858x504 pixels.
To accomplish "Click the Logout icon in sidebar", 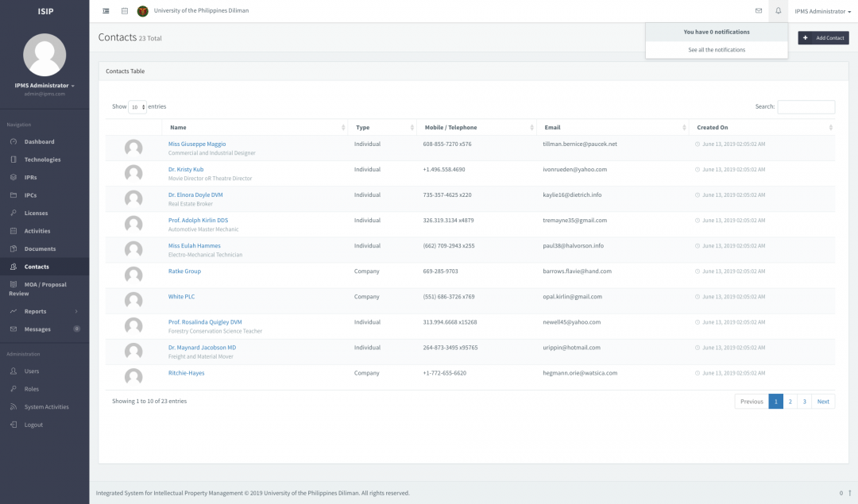I will (14, 425).
